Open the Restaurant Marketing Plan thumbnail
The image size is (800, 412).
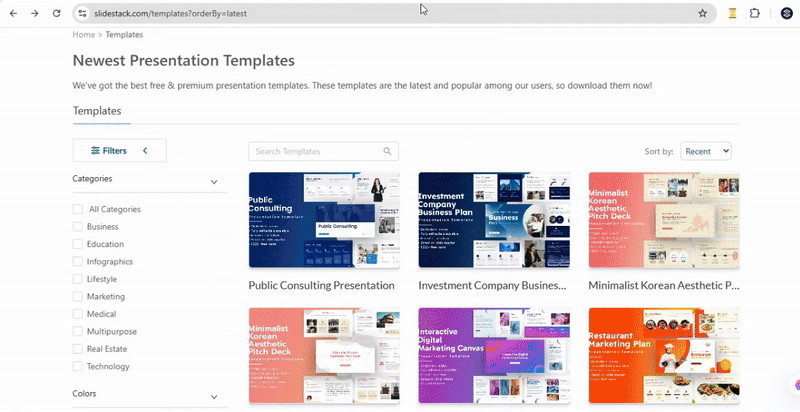coord(663,356)
